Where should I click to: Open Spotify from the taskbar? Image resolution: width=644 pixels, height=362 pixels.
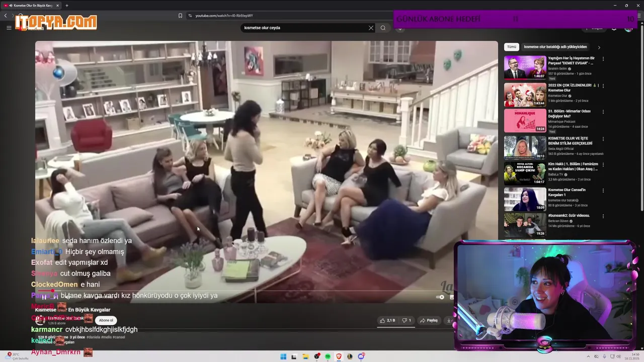[x=328, y=356]
